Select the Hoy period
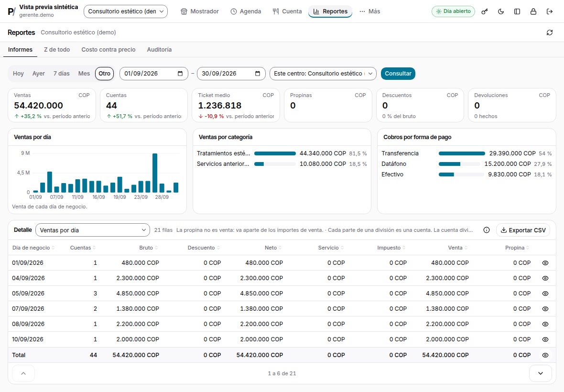The width and height of the screenshot is (564, 392). click(18, 73)
